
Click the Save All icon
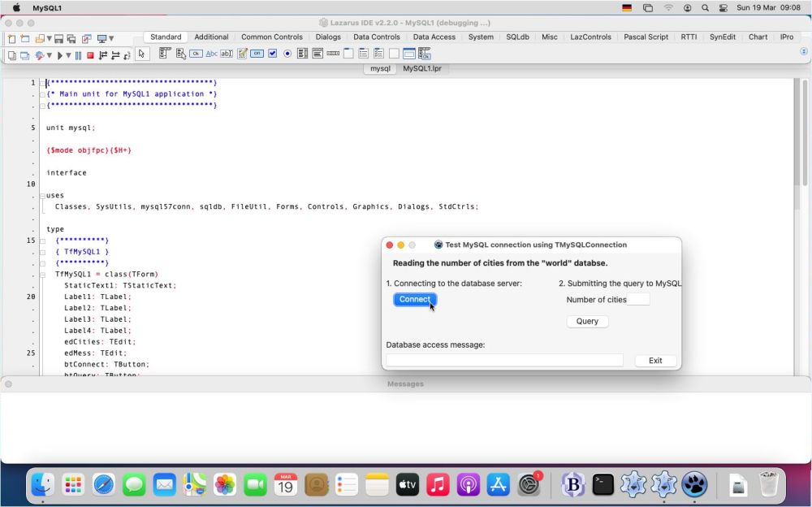[71, 39]
